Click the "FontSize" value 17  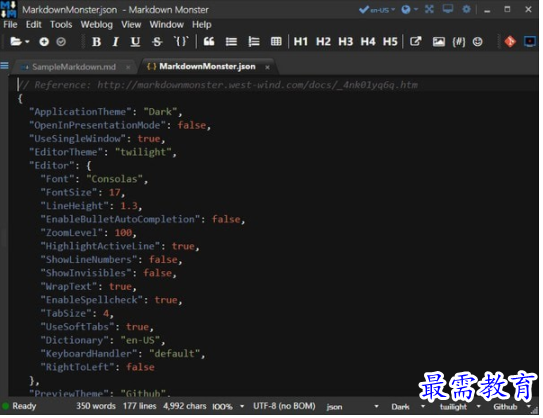tap(115, 192)
